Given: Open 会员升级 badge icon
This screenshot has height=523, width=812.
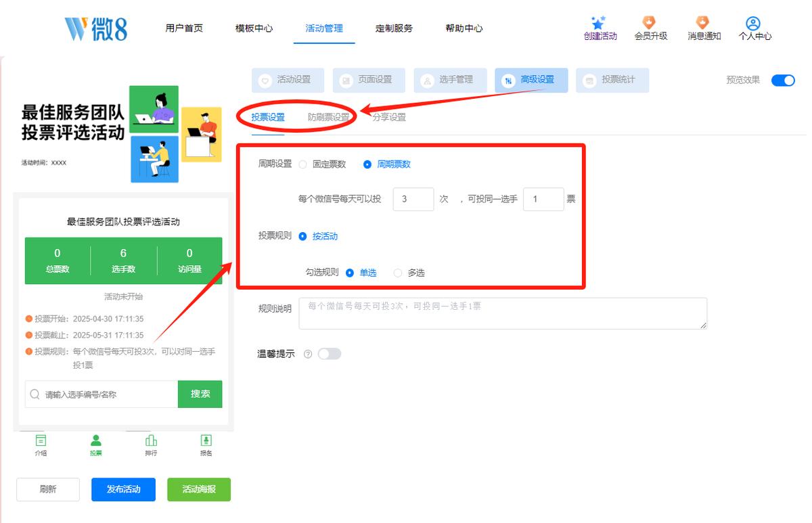Looking at the screenshot, I should coord(650,22).
